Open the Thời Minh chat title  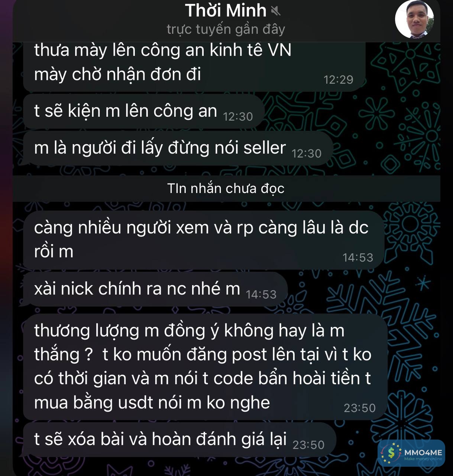(x=226, y=10)
